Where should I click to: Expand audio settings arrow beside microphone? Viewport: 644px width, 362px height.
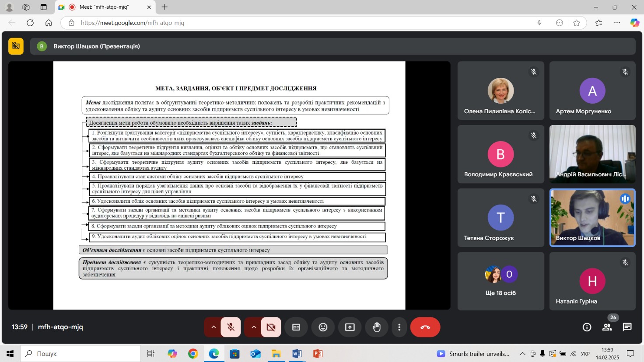click(213, 327)
